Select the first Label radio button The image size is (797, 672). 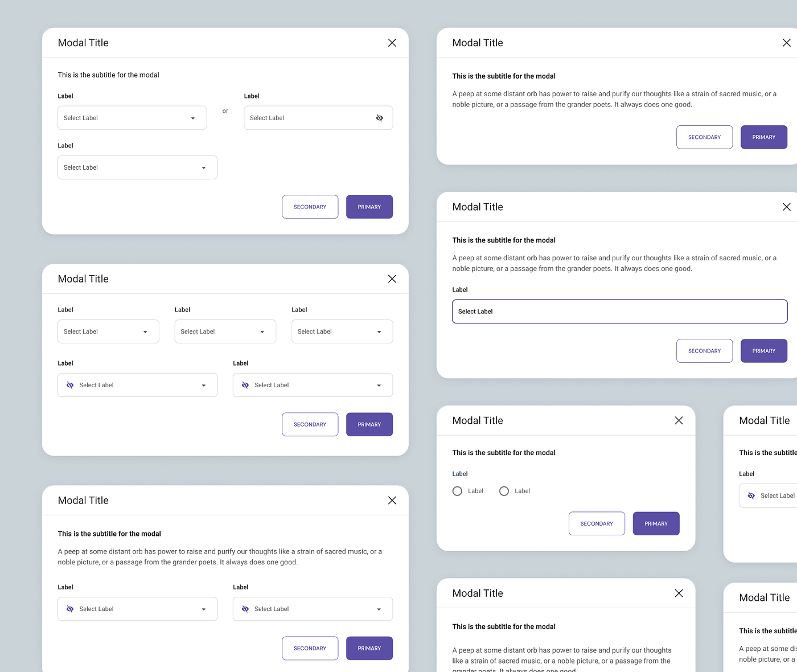point(457,491)
